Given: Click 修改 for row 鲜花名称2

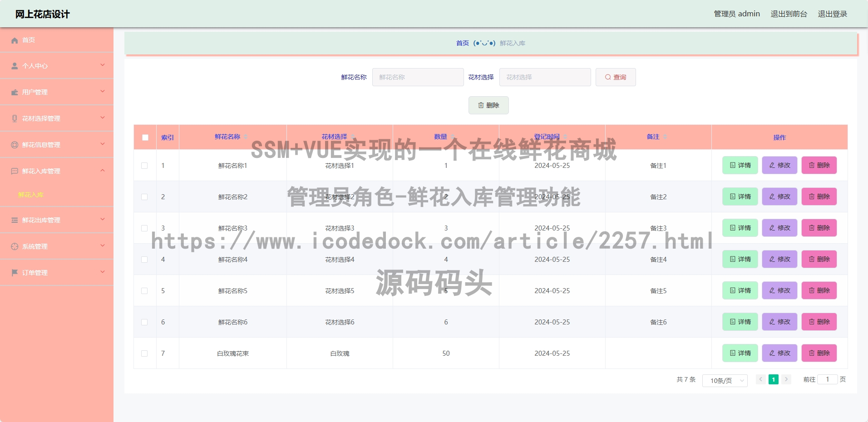Looking at the screenshot, I should (x=779, y=196).
